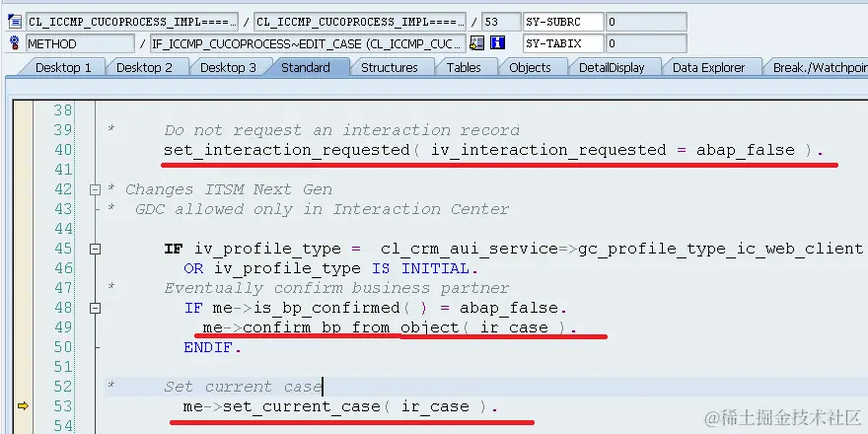Screen dimensions: 868x434
Task: Click the yellow execution arrow at line 53
Action: tap(23, 406)
